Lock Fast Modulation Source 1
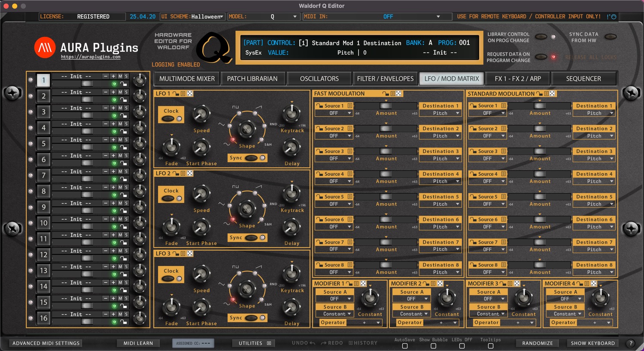Screen dimensions: 644x351 point(319,106)
